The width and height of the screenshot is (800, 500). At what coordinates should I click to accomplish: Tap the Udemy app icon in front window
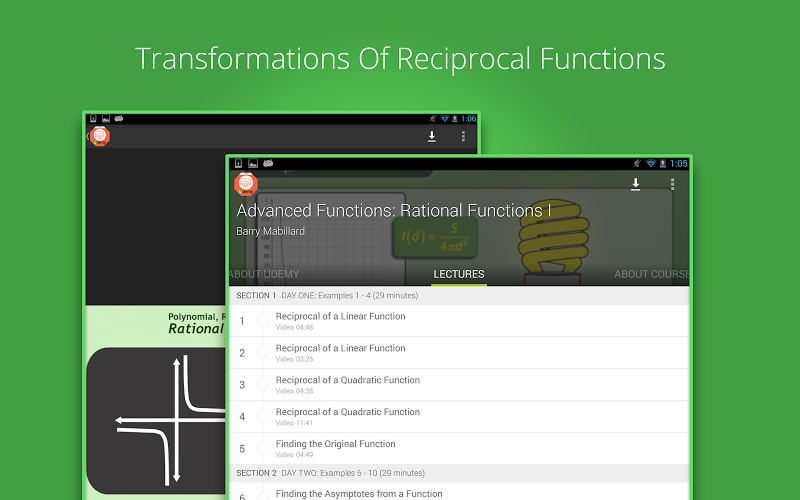coord(245,184)
